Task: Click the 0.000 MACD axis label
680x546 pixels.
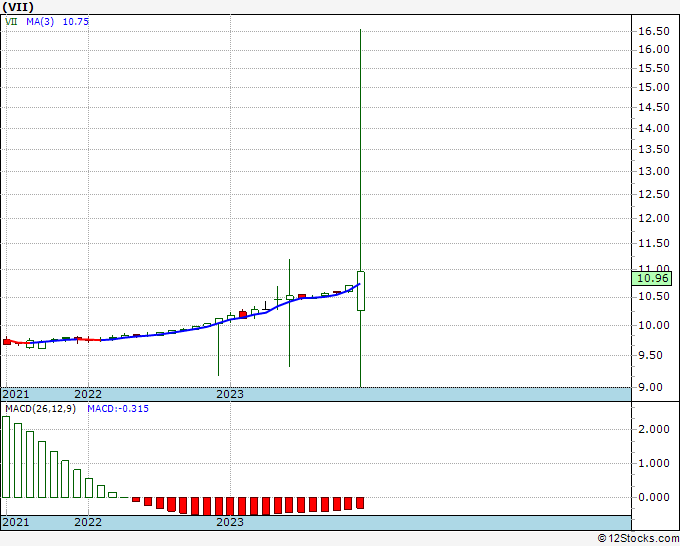Action: tap(654, 497)
